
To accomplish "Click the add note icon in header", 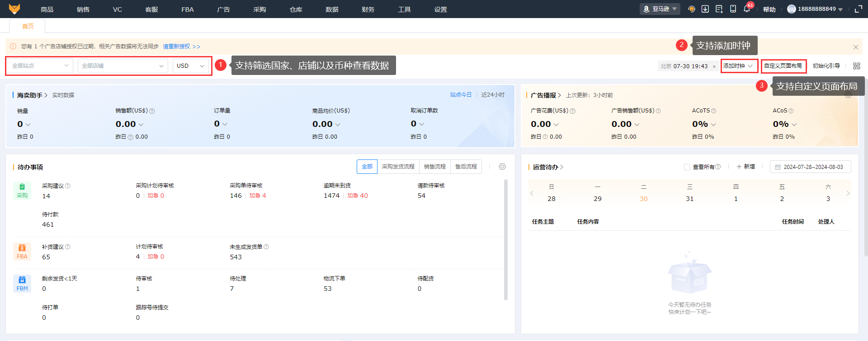I will [x=719, y=9].
